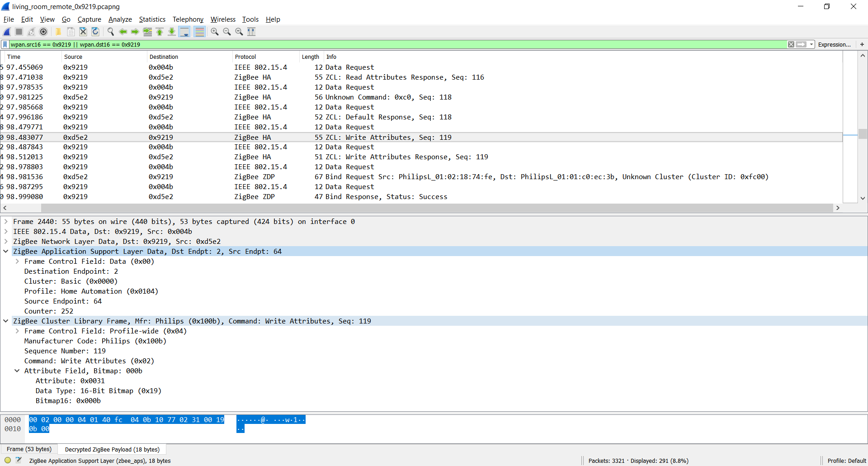Open capture options gear icon

43,32
